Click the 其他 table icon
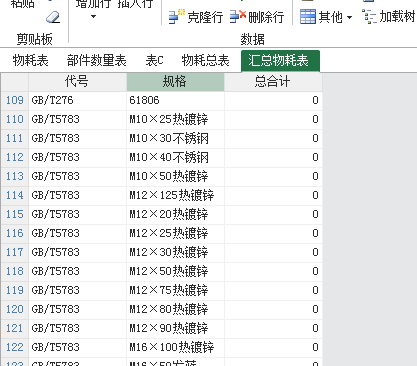This screenshot has width=417, height=366. point(308,17)
